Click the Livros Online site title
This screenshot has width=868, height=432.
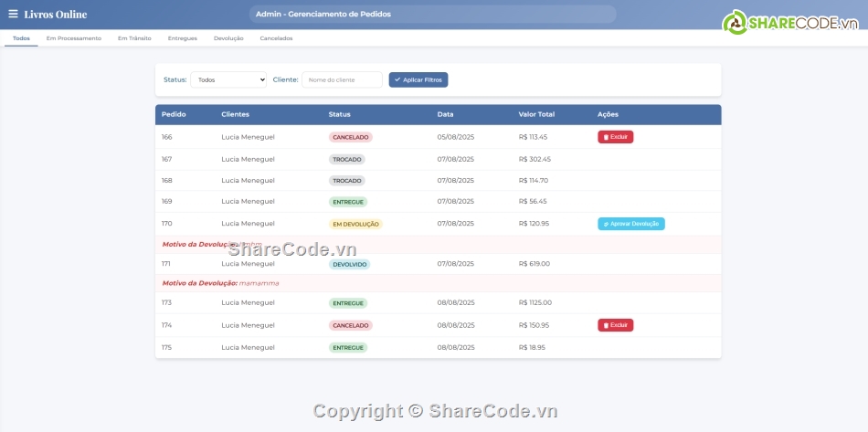pos(56,15)
